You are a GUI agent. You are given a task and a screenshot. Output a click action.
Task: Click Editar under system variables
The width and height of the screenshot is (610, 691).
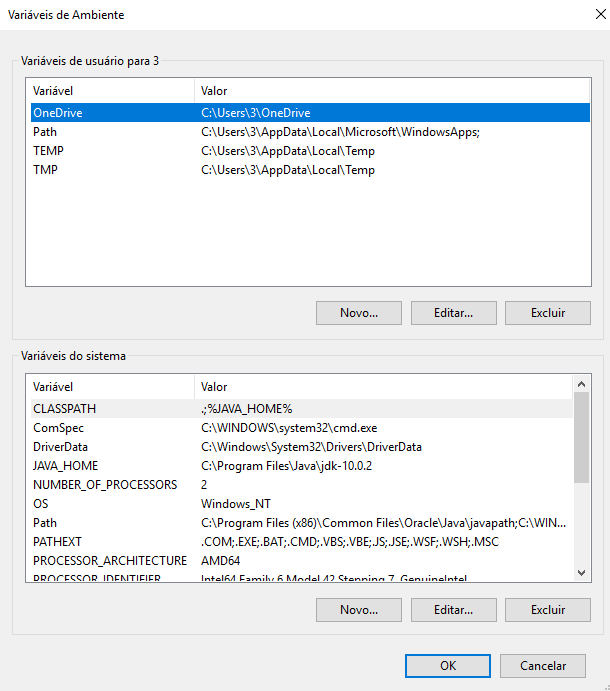pyautogui.click(x=453, y=610)
